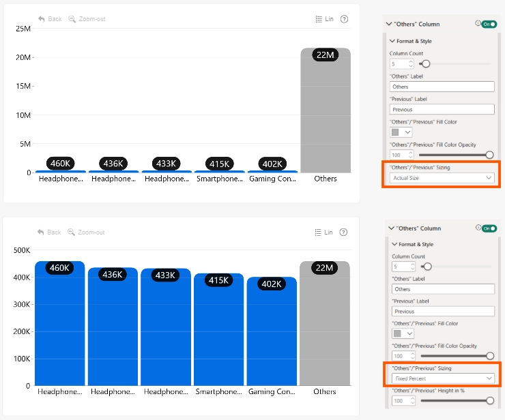Open the Fill Color picker in the top panel

[401, 132]
